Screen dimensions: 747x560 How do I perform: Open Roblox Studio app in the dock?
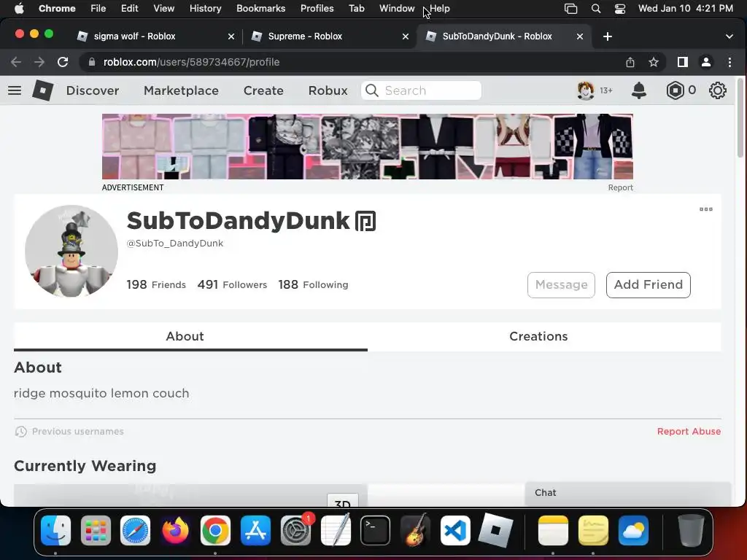coord(495,530)
